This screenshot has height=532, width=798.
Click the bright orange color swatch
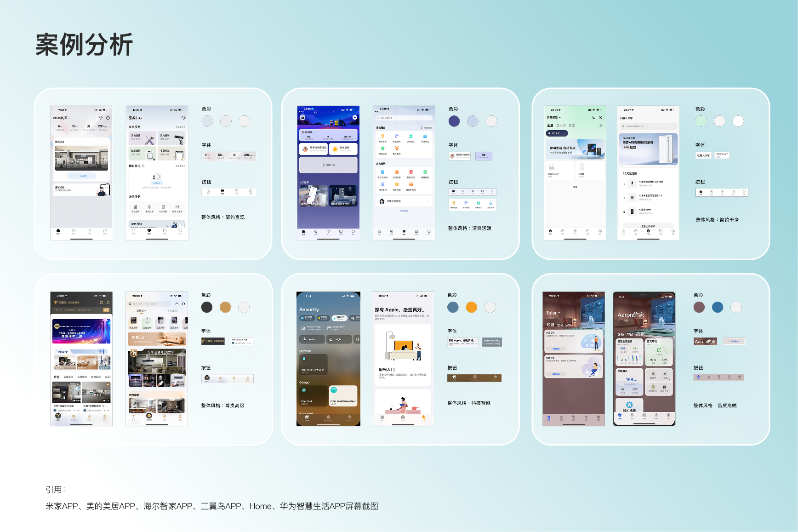(471, 307)
